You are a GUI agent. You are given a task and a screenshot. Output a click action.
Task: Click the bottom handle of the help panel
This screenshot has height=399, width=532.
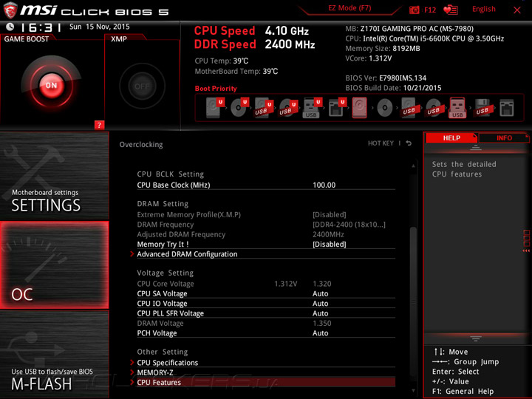coord(476,338)
